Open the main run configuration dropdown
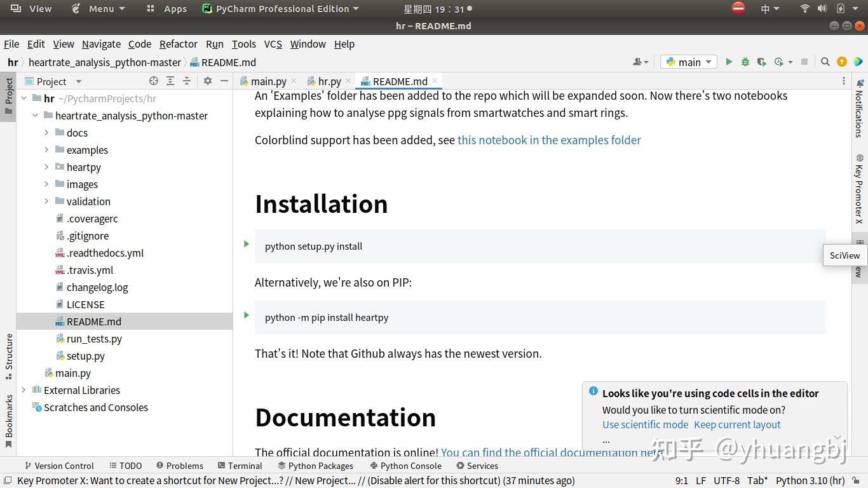This screenshot has width=868, height=488. (689, 62)
